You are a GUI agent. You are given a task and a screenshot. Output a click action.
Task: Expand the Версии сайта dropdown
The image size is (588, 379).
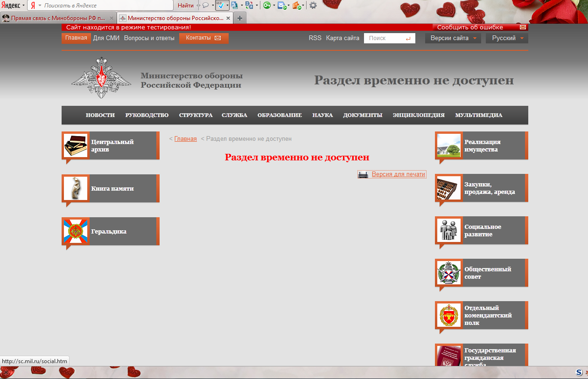[453, 38]
